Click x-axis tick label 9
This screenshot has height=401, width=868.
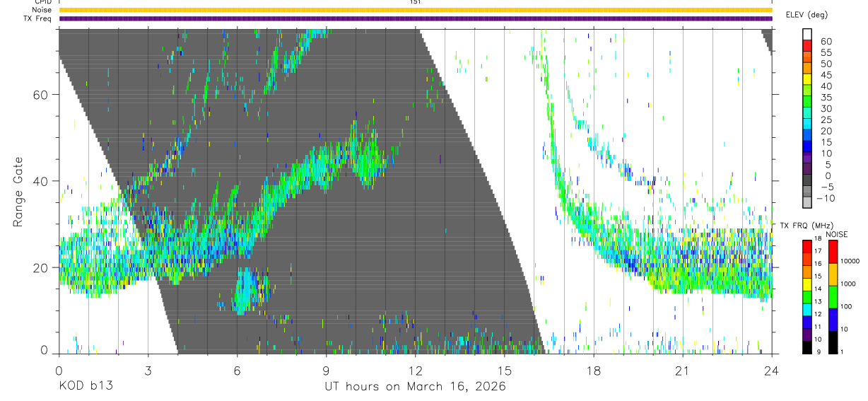coord(326,370)
